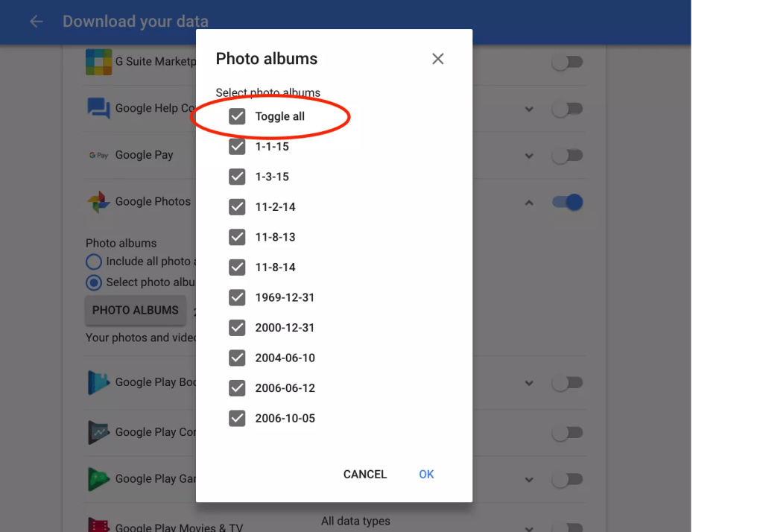Image resolution: width=763 pixels, height=532 pixels.
Task: Deselect the 2004-06-10 album checkbox
Action: point(237,358)
